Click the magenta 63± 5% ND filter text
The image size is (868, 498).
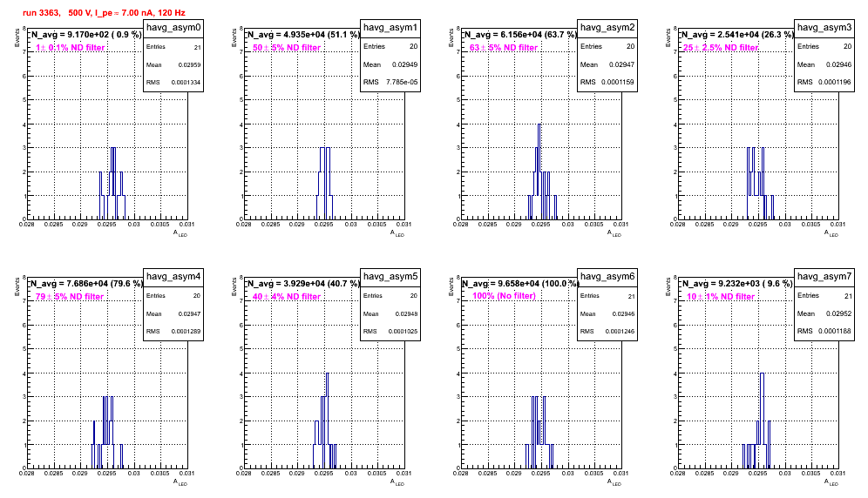coord(504,48)
